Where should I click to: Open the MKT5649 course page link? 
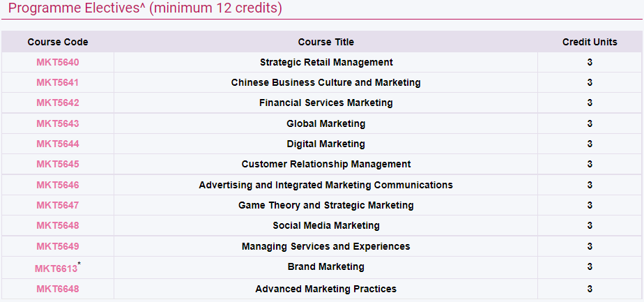(57, 246)
